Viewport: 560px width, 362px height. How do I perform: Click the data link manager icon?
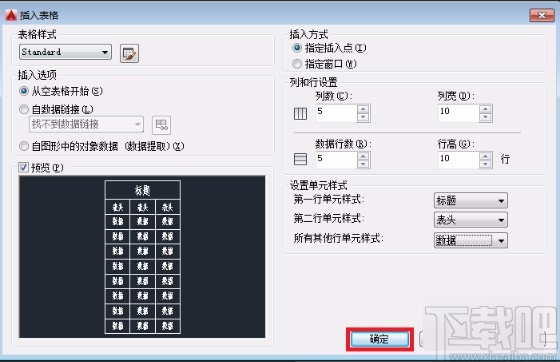(x=161, y=125)
